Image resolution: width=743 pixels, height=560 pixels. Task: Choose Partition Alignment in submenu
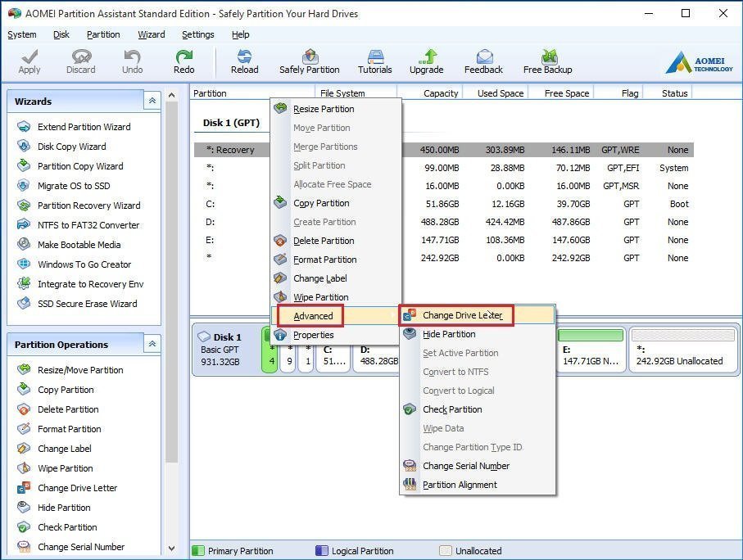click(477, 485)
